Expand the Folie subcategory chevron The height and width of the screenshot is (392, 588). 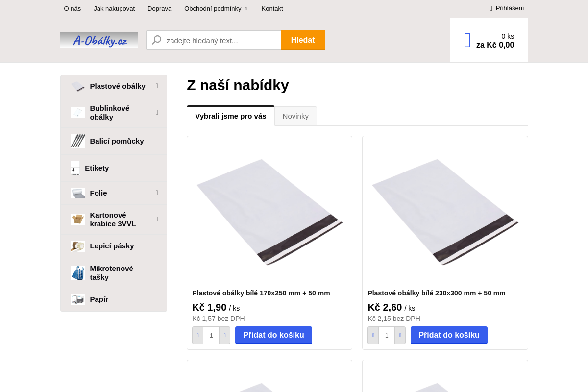point(156,193)
